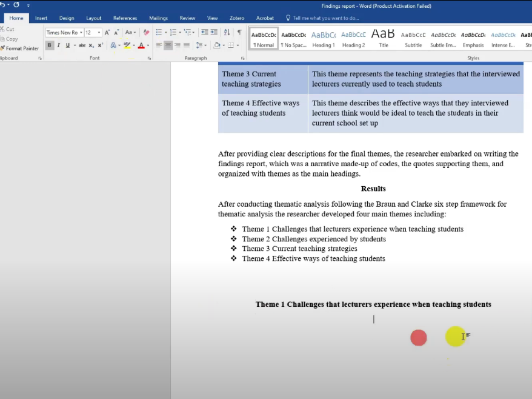Apply the Title style
The width and height of the screenshot is (532, 399).
coord(384,38)
